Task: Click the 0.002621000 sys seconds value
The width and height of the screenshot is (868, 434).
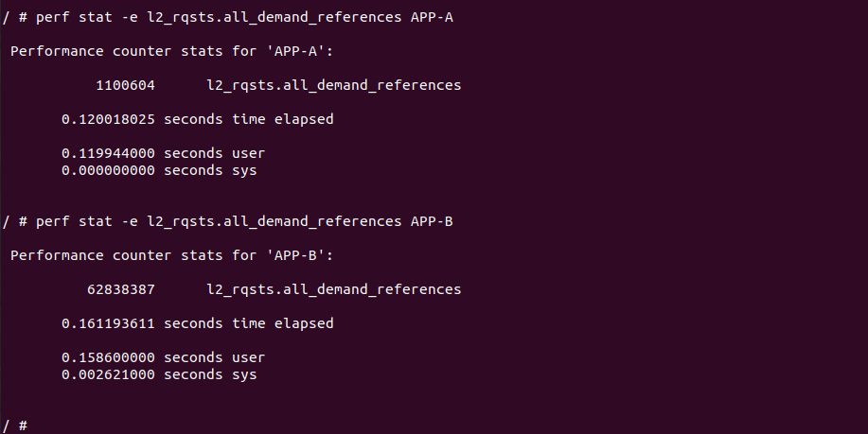Action: [x=109, y=374]
